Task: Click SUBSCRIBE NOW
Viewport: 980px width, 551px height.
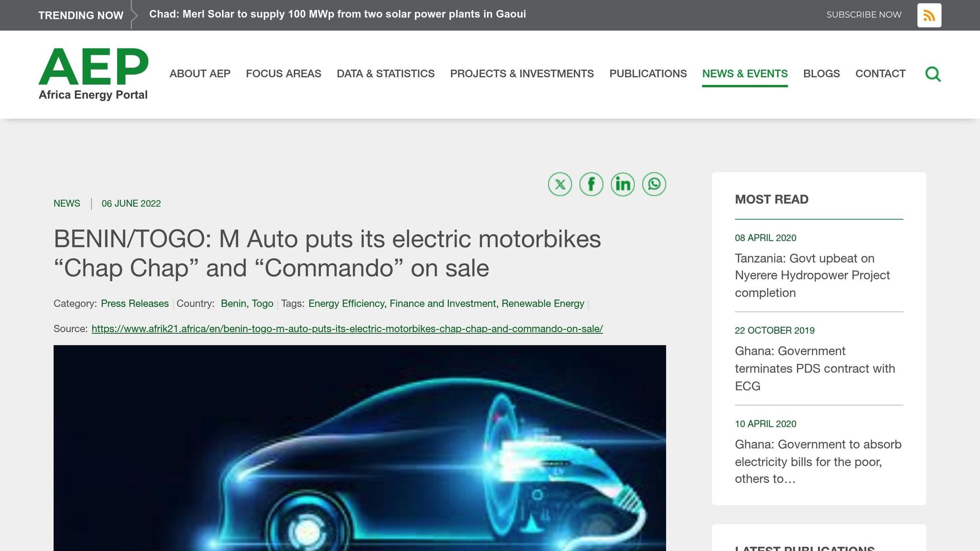Action: [863, 15]
